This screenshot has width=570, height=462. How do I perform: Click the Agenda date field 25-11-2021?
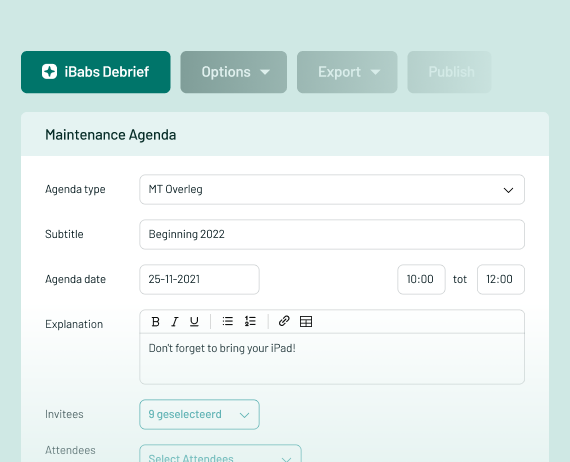coord(199,280)
